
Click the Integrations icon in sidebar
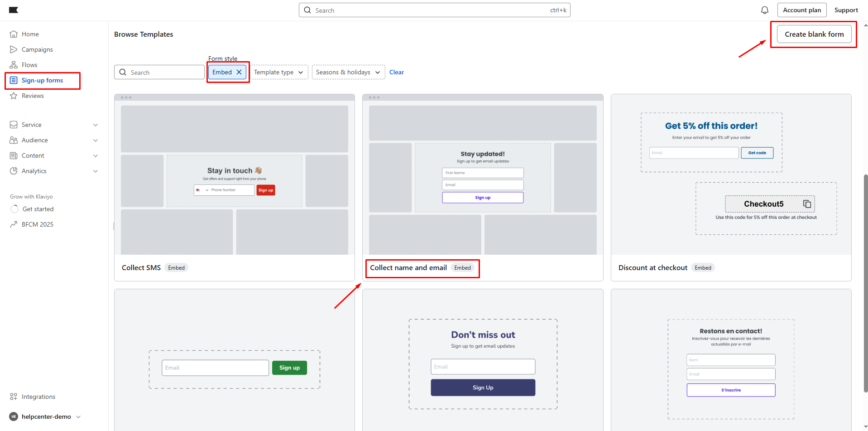tap(14, 397)
